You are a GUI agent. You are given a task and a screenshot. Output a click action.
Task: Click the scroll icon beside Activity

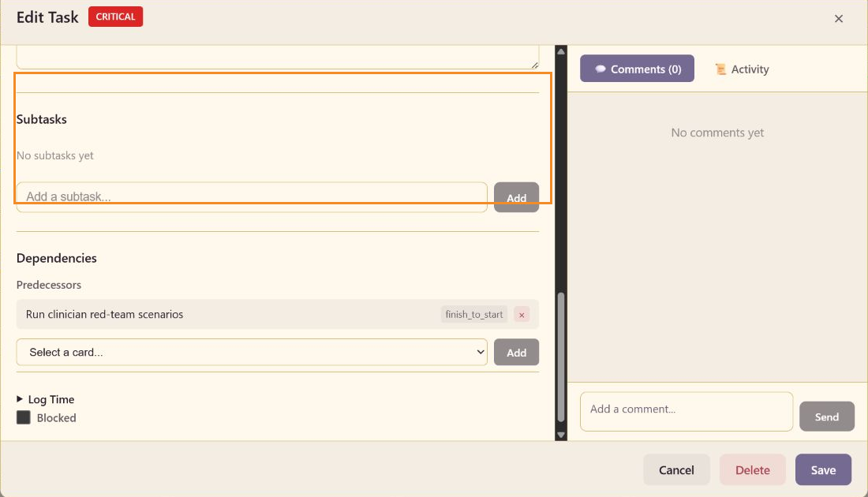pyautogui.click(x=720, y=69)
